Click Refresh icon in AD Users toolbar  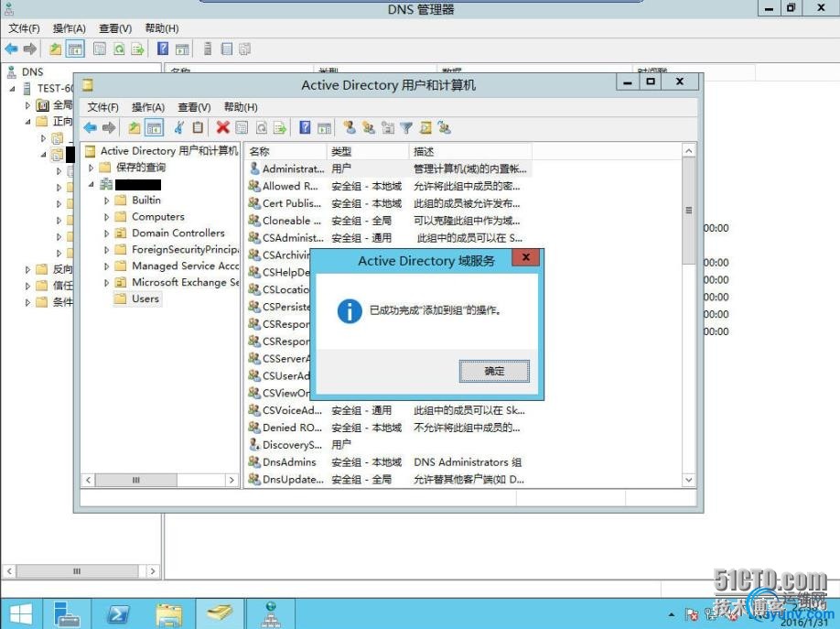(261, 127)
